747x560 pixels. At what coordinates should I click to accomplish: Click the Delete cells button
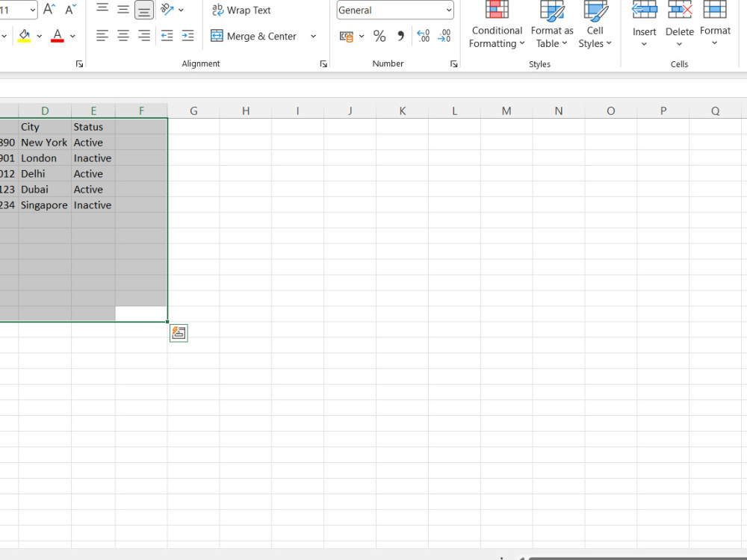[680, 25]
